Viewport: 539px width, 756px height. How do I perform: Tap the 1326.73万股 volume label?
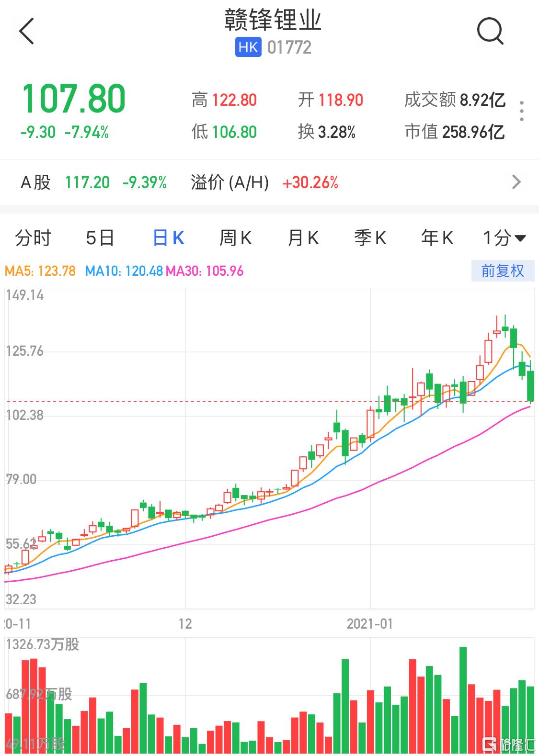coord(43,644)
